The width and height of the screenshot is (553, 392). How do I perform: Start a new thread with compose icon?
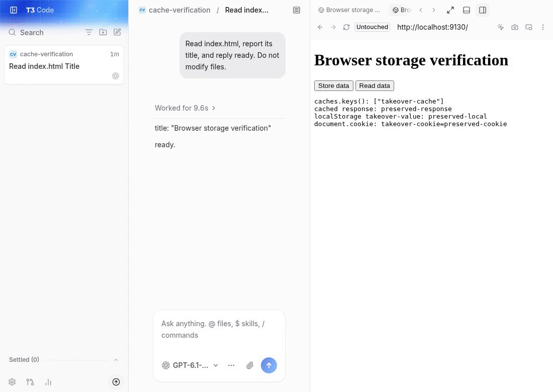(117, 33)
